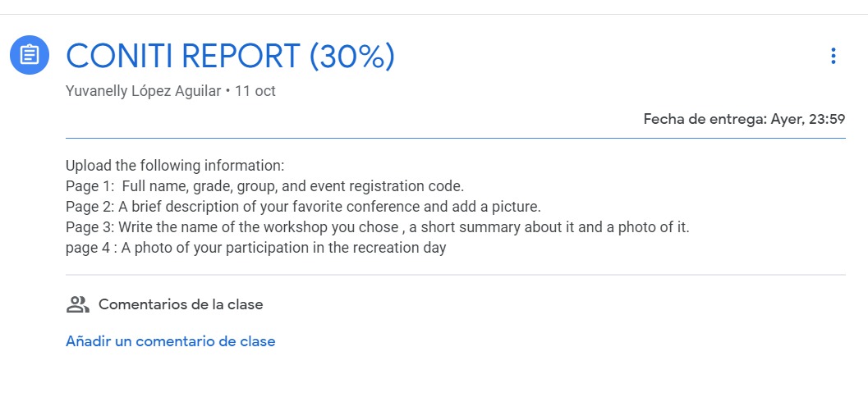Screen dimensions: 868x402
Task: Click the blue divider under the due date
Action: [x=456, y=139]
